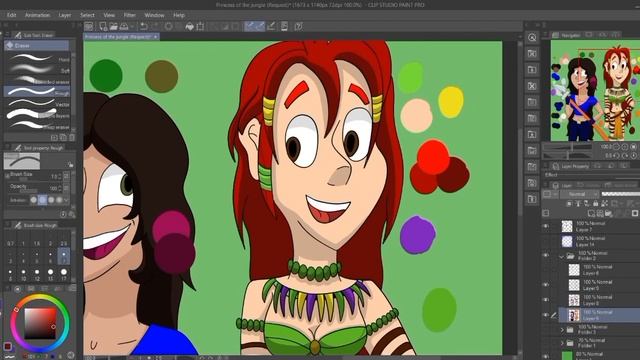Hide Layer 7 using its eye icon
Image resolution: width=640 pixels, height=360 pixels.
[x=546, y=226]
